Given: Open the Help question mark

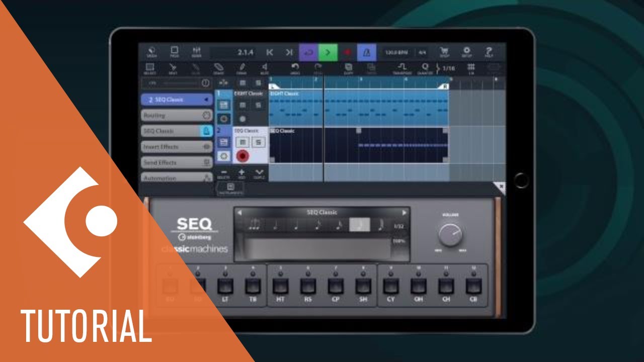Looking at the screenshot, I should [x=488, y=52].
